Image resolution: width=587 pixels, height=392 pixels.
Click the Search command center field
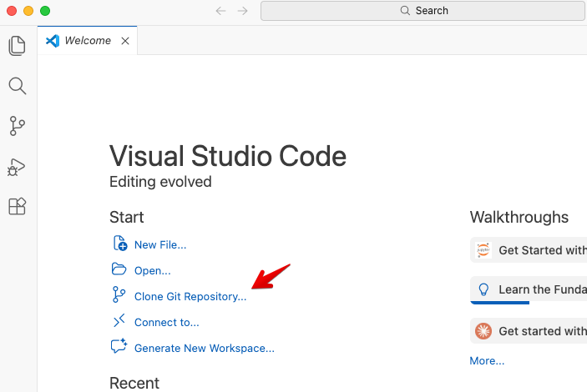point(423,11)
